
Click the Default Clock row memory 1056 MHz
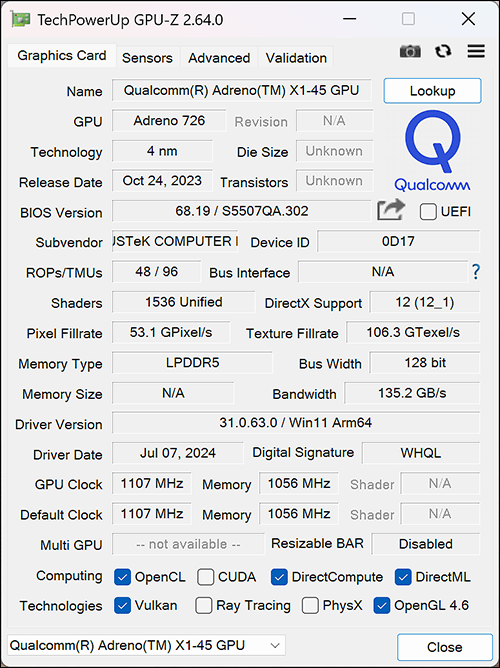click(x=299, y=514)
